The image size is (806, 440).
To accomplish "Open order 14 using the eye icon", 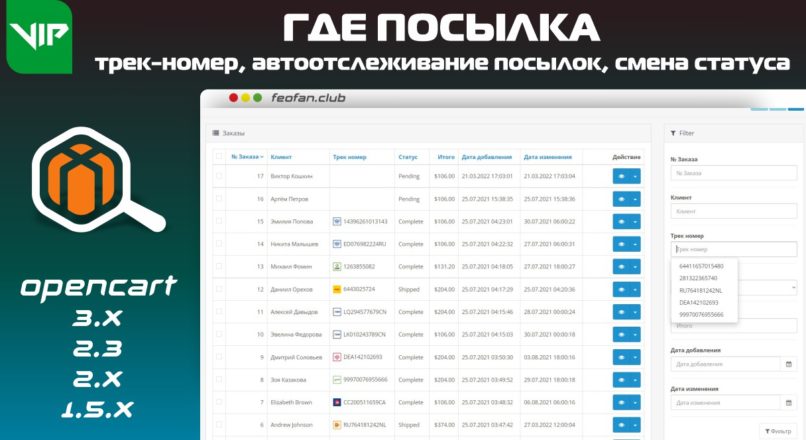I will 621,244.
